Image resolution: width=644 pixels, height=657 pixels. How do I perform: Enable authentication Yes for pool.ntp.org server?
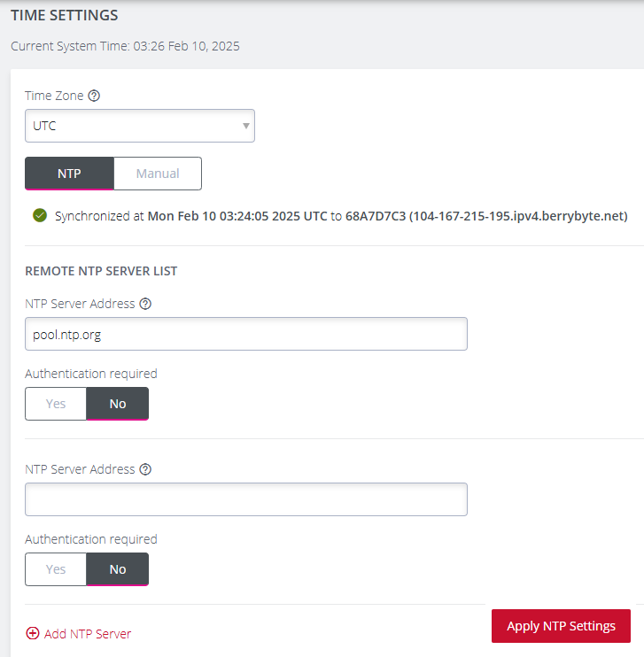[x=56, y=404]
